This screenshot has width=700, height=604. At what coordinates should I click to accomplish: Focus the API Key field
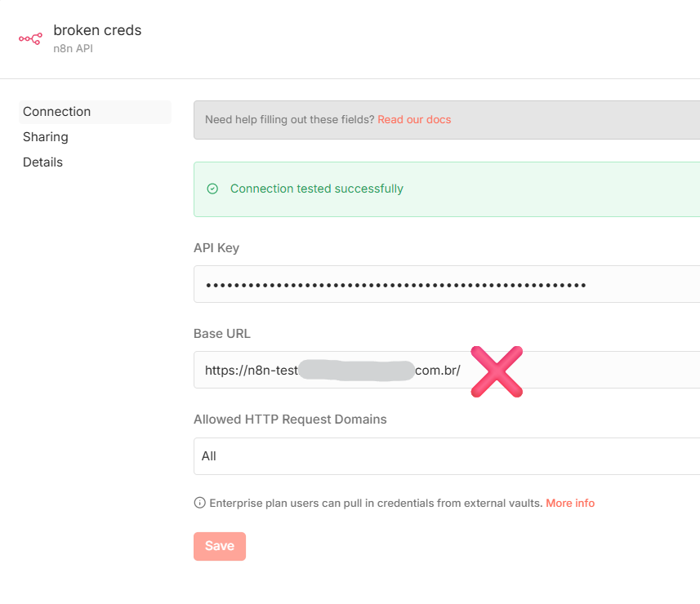(x=446, y=285)
